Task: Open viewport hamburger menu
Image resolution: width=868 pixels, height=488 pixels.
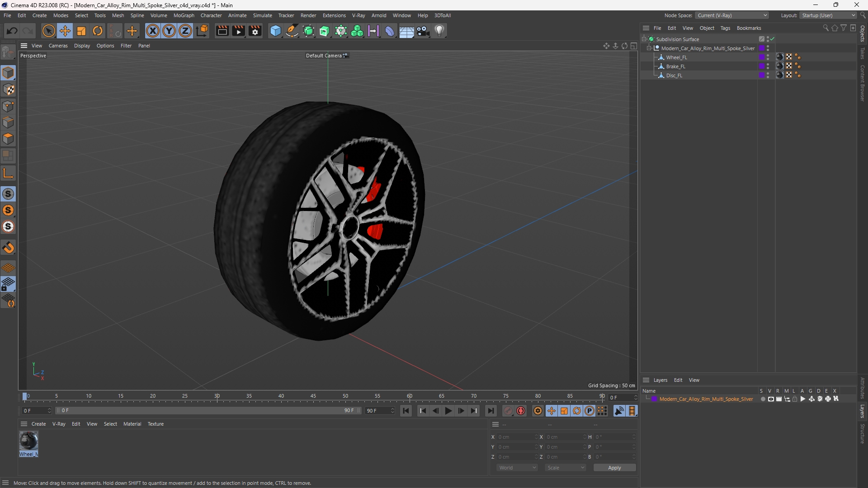Action: click(24, 46)
